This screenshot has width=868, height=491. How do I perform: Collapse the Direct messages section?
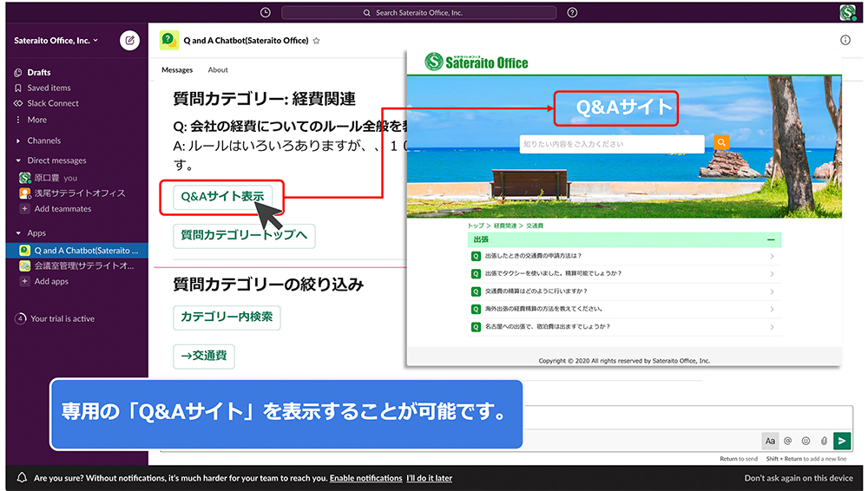pyautogui.click(x=18, y=160)
